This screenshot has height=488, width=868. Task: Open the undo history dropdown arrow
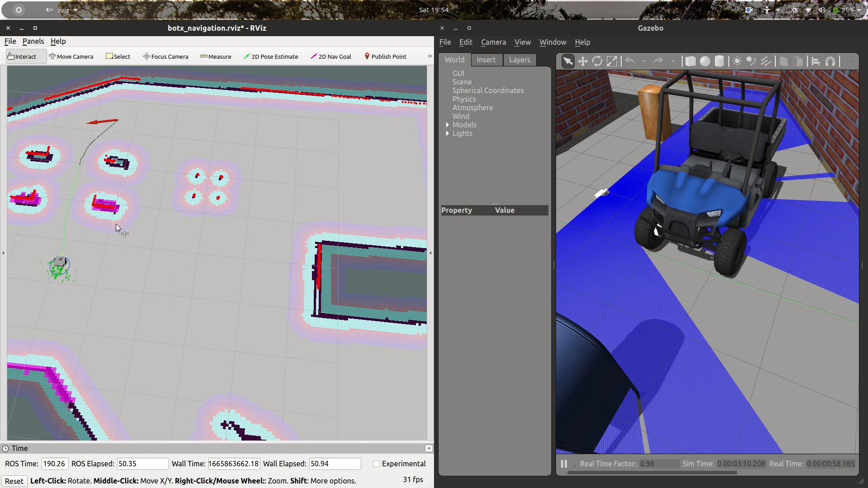click(x=644, y=61)
